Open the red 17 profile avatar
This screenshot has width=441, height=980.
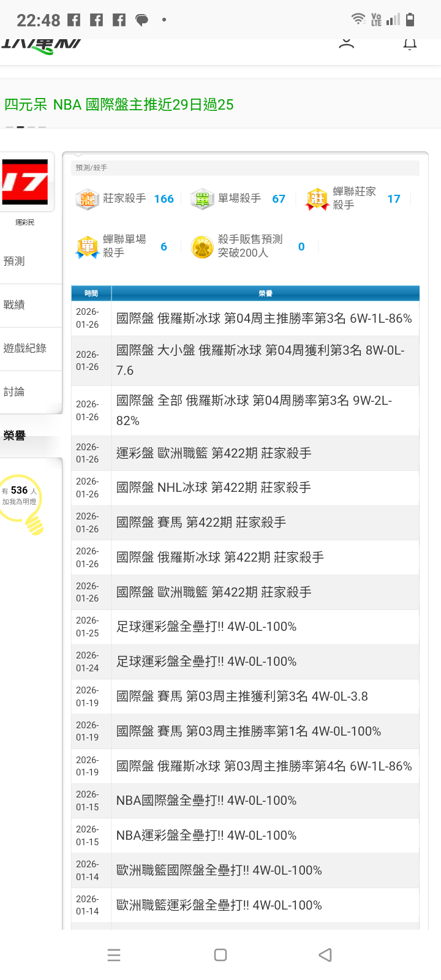[x=25, y=182]
